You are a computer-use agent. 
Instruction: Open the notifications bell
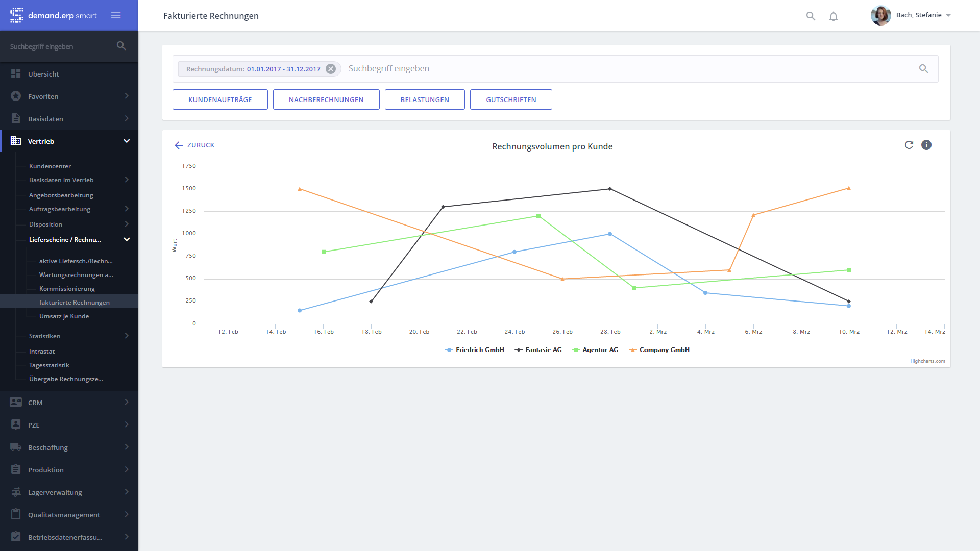tap(834, 16)
